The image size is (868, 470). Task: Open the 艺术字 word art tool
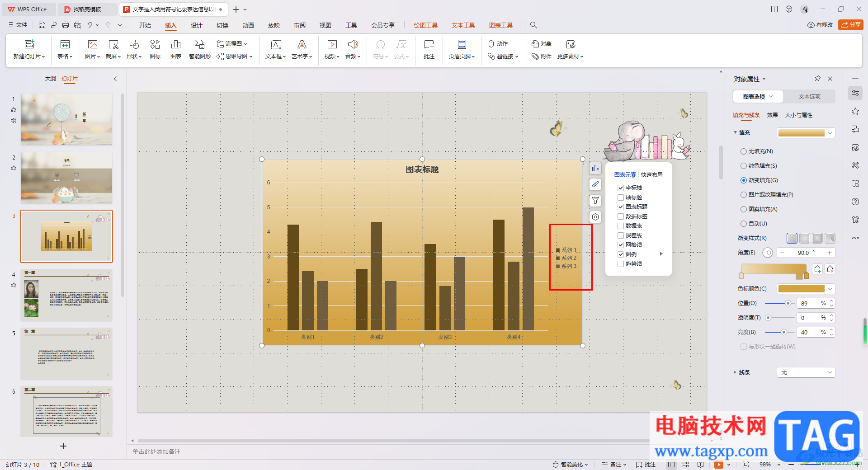[302, 49]
